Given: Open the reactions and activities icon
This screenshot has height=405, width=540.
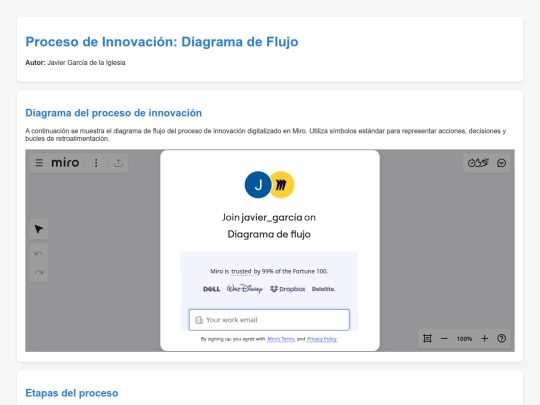Looking at the screenshot, I should tap(478, 163).
